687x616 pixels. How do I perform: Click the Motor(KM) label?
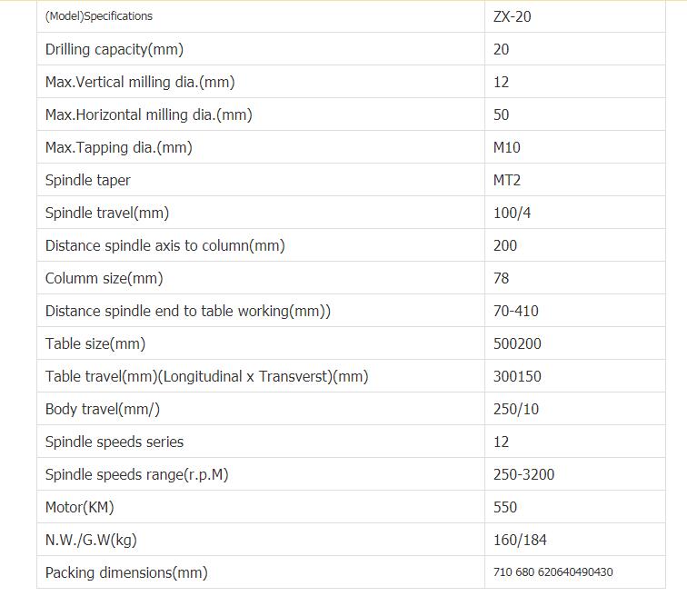79,507
